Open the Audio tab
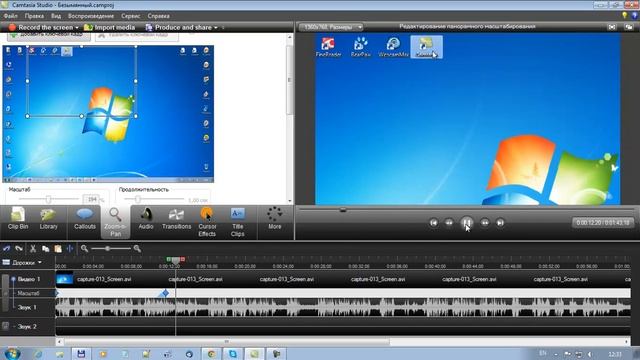Image resolution: width=640 pixels, height=360 pixels. coord(146,219)
